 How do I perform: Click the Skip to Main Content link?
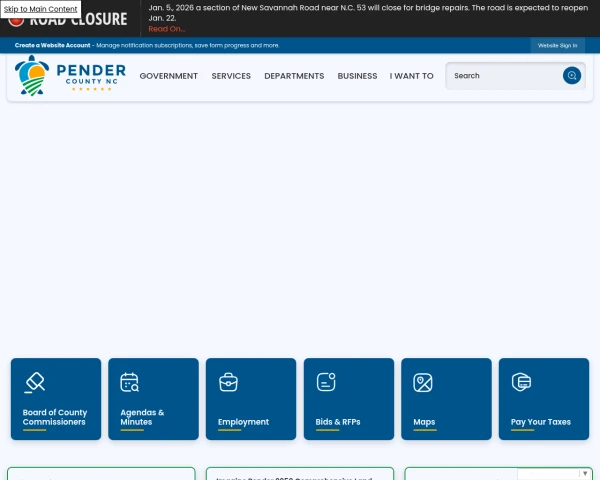point(40,9)
